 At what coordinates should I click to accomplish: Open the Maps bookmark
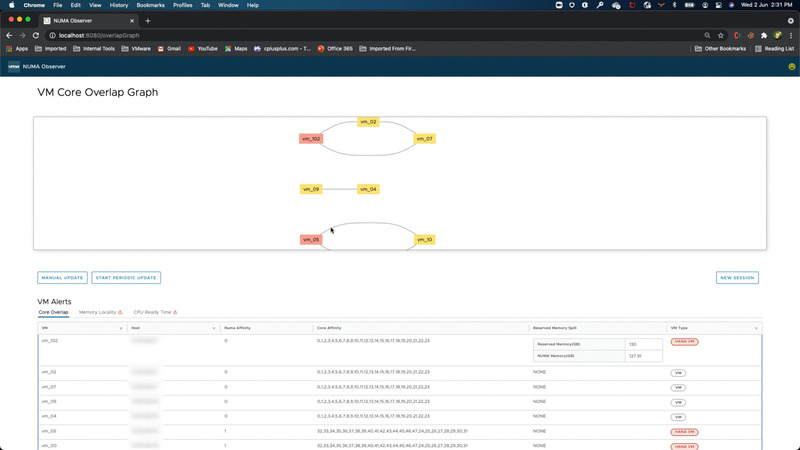[x=236, y=49]
